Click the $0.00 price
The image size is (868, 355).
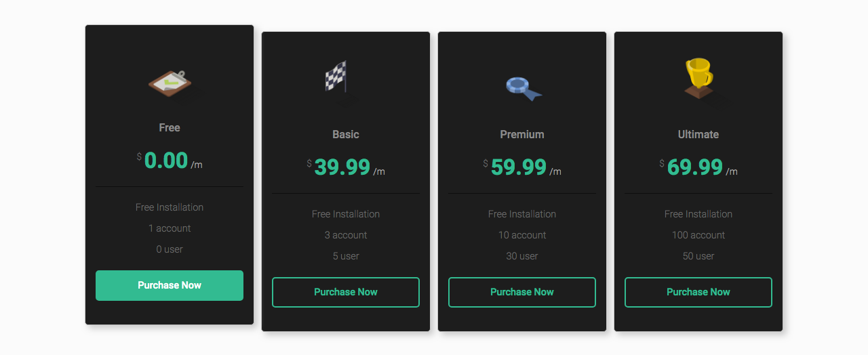tap(166, 161)
